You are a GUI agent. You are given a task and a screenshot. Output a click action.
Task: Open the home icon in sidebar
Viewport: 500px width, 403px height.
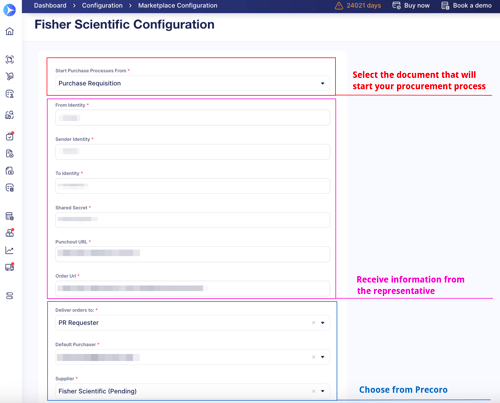tap(10, 31)
